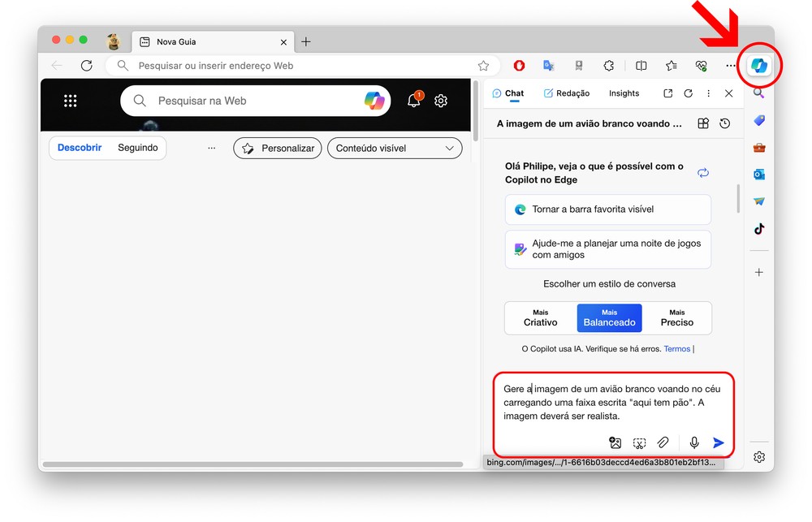Switch to the Insights tab
The height and width of the screenshot is (522, 812).
[x=624, y=93]
